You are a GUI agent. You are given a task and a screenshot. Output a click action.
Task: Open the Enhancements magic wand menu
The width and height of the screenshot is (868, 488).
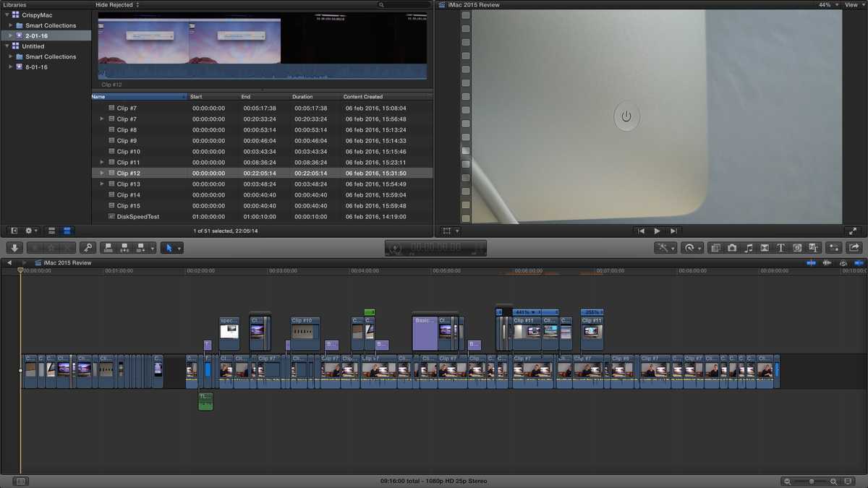pos(665,248)
